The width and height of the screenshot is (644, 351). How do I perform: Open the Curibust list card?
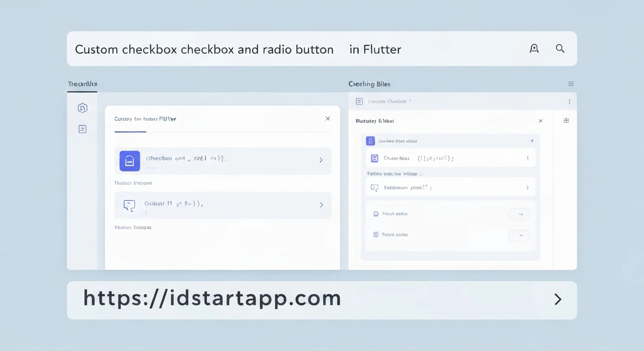pyautogui.click(x=223, y=205)
